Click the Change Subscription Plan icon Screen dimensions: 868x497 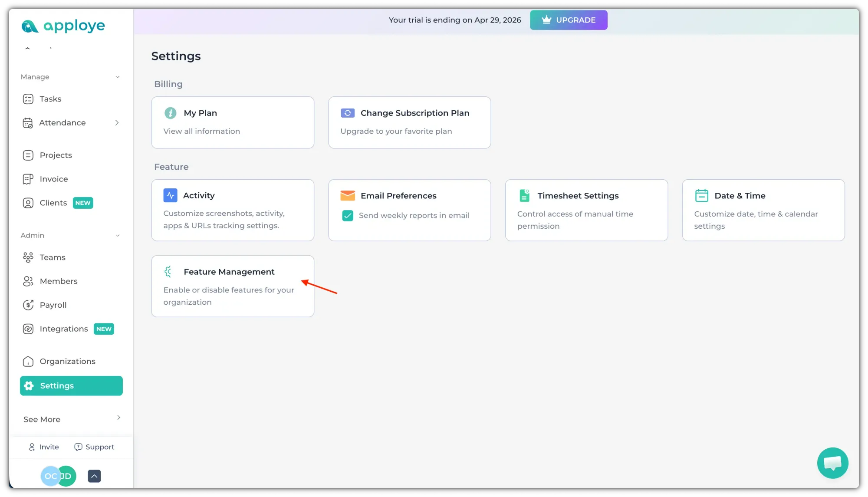(x=348, y=113)
